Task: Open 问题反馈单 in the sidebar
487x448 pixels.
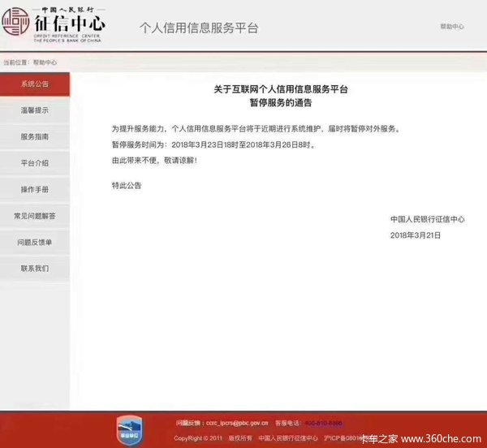Action: 35,242
